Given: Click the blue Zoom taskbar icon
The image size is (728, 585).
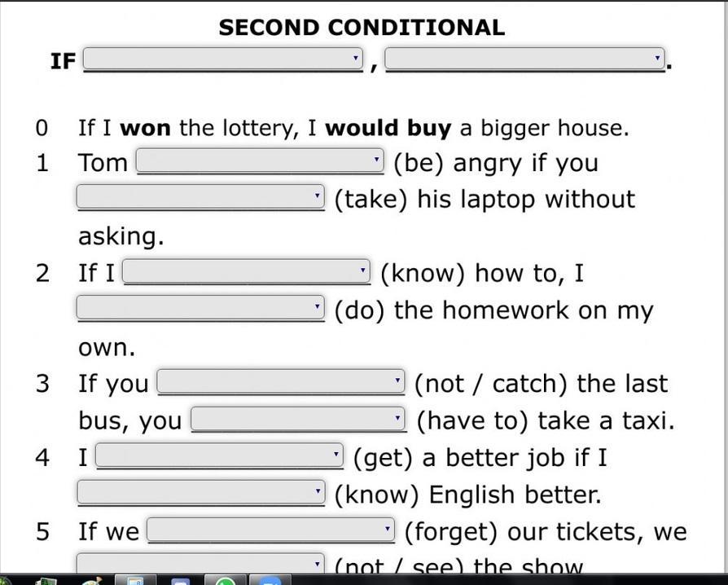Looking at the screenshot, I should (x=270, y=581).
